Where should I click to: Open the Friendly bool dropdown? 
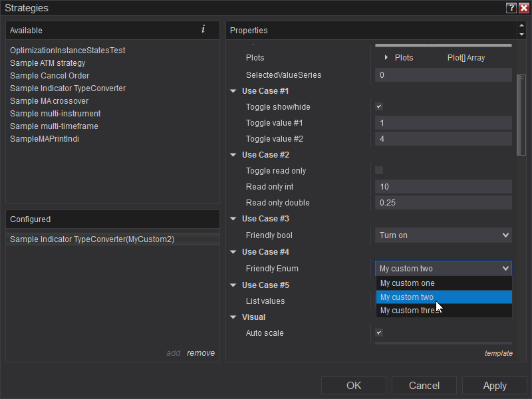pos(444,235)
